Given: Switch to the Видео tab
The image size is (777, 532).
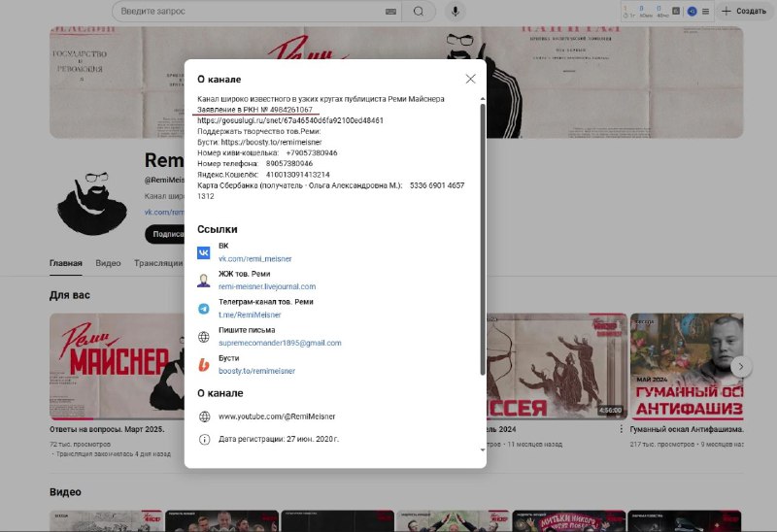Looking at the screenshot, I should click(x=108, y=263).
